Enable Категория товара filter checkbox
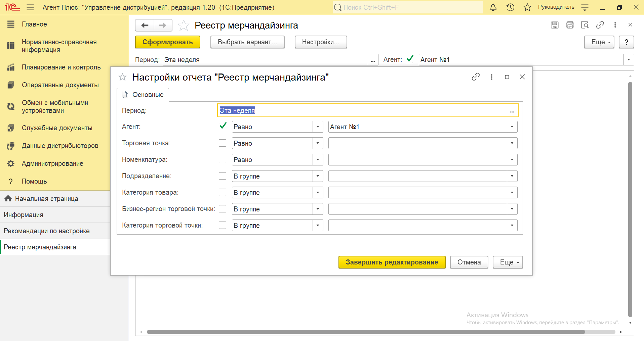This screenshot has width=644, height=341. click(223, 192)
